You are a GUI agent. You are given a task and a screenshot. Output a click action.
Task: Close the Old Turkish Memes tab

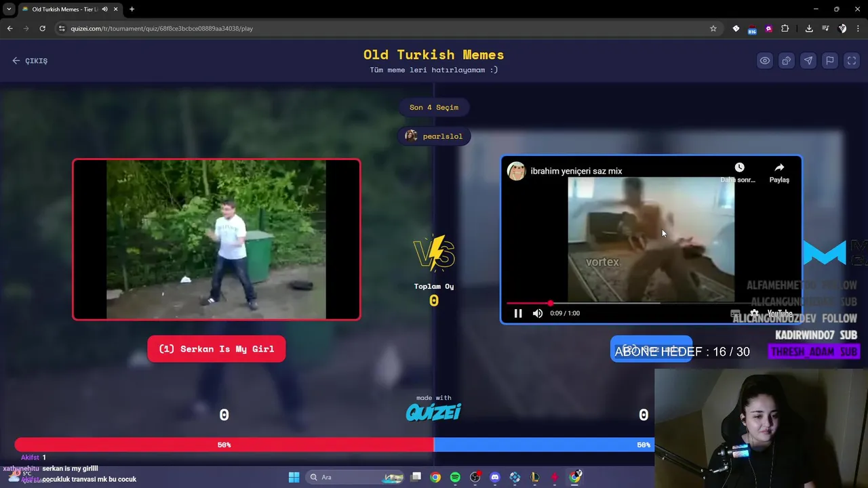[115, 9]
